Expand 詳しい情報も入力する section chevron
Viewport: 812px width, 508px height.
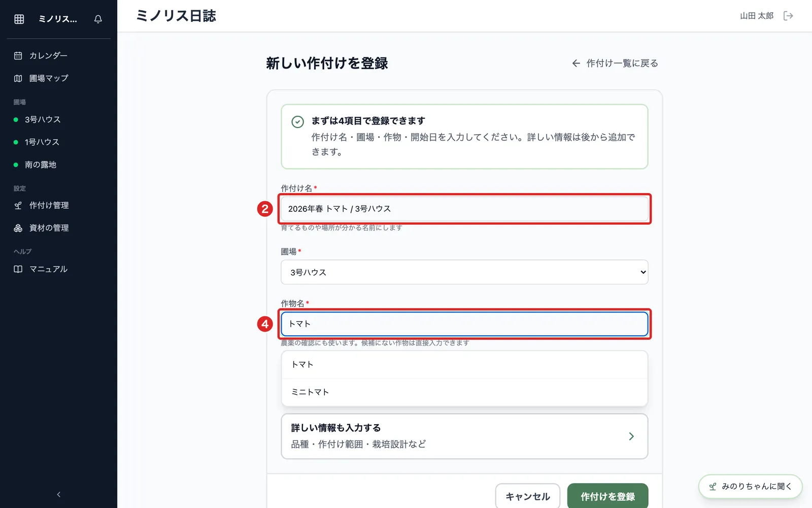[631, 436]
